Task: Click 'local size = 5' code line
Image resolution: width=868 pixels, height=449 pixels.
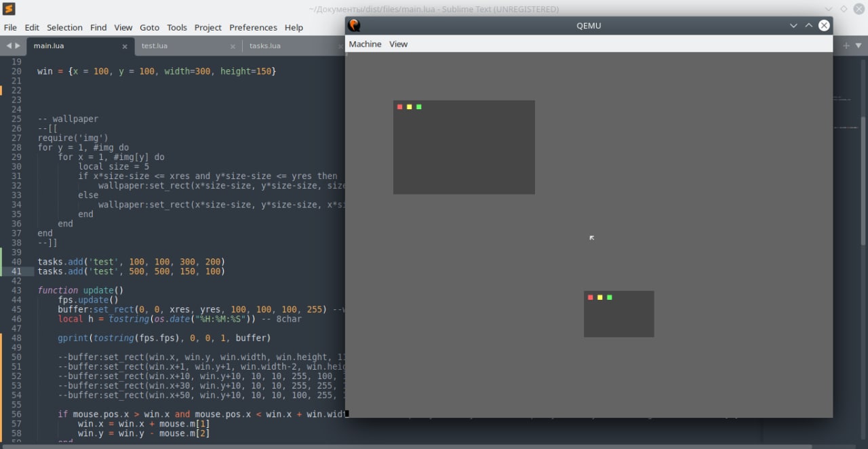Action: [x=113, y=166]
